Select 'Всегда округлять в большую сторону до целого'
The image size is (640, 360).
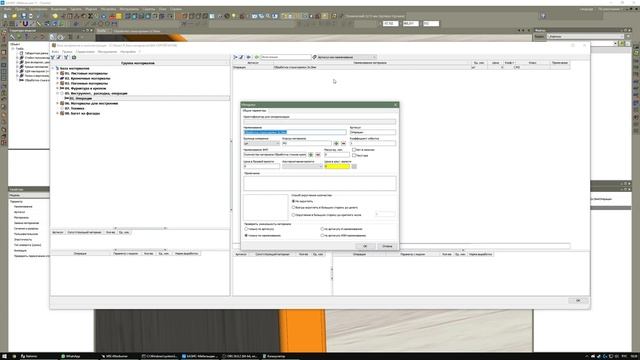pyautogui.click(x=293, y=207)
